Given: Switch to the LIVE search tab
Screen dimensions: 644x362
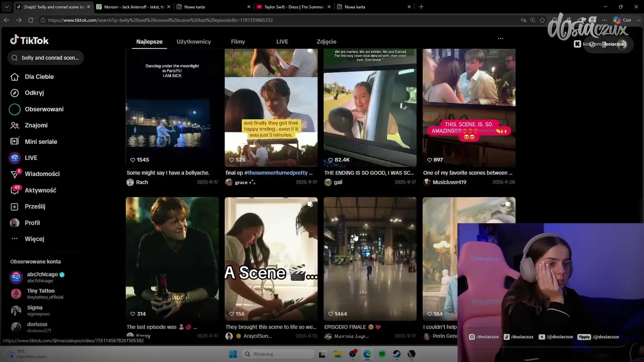Looking at the screenshot, I should [282, 42].
